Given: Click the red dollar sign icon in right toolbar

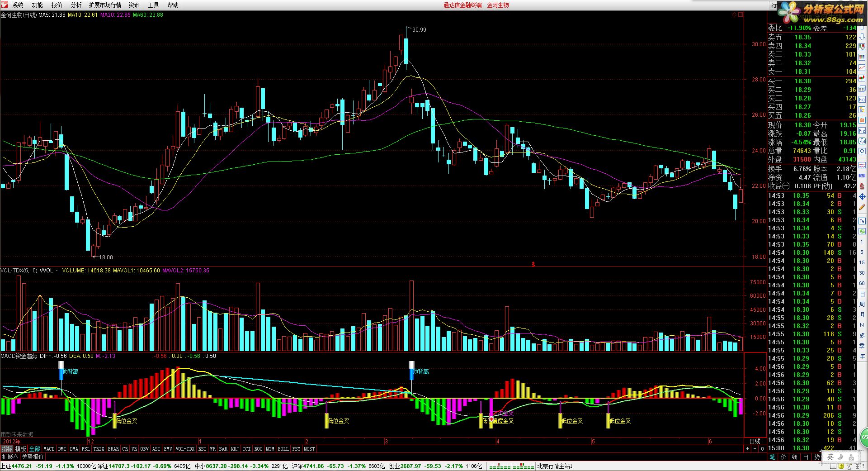Looking at the screenshot, I should [862, 186].
